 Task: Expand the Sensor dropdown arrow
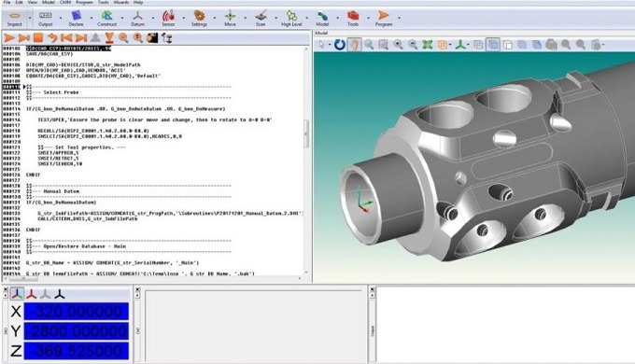(x=184, y=18)
